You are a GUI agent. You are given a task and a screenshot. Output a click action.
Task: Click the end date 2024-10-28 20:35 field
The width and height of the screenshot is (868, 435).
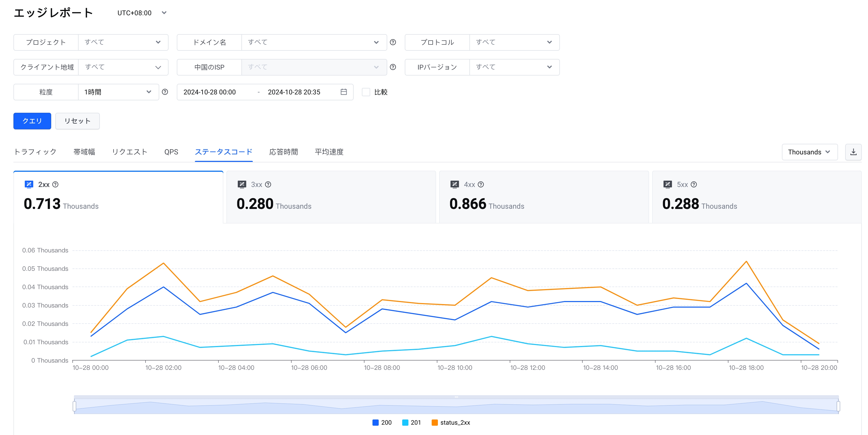tap(294, 92)
